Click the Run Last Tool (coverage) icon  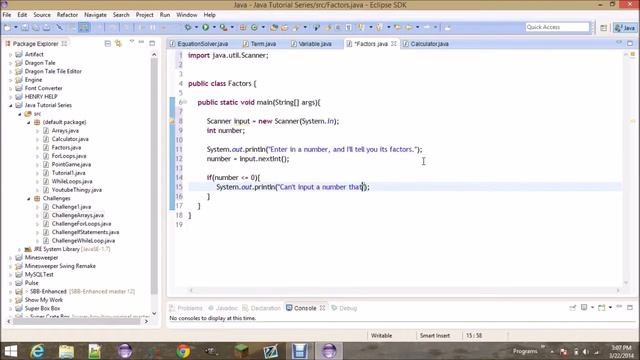point(223,27)
